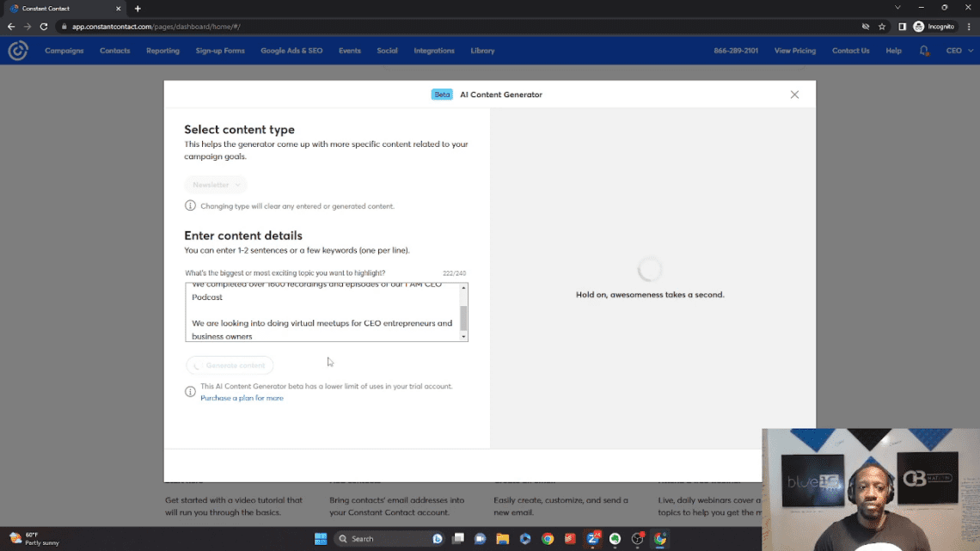Click the third-party cookies blocked eye icon
Viewport: 980px width, 551px height.
coord(866,27)
